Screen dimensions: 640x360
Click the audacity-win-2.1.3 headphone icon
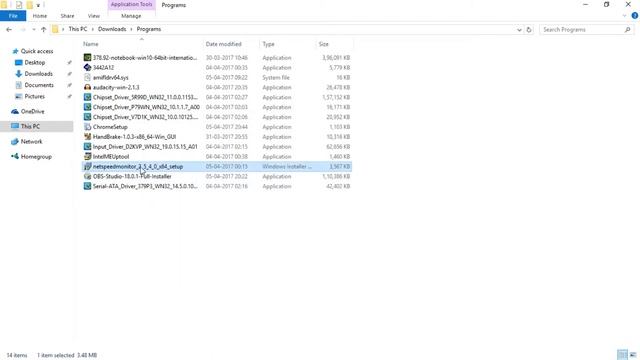[87, 87]
